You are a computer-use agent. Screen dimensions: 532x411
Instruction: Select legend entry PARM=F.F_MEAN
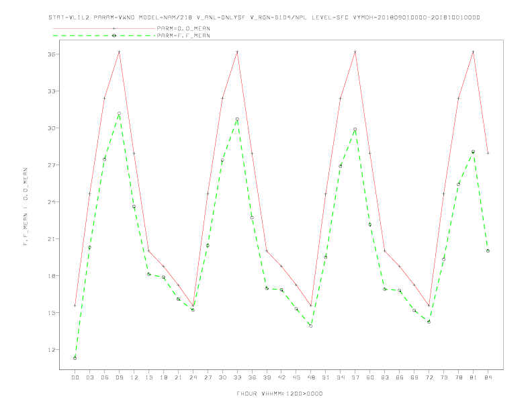click(x=183, y=36)
